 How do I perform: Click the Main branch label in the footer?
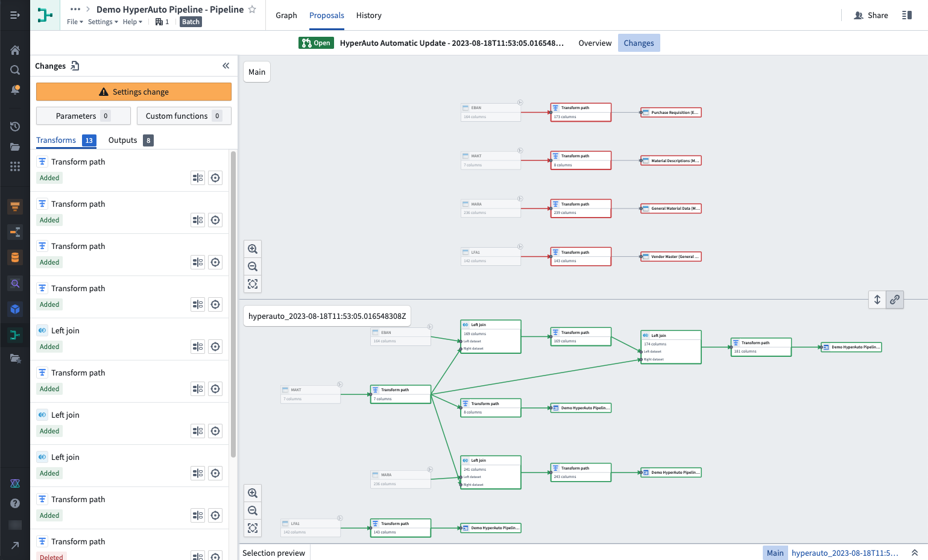pyautogui.click(x=775, y=553)
